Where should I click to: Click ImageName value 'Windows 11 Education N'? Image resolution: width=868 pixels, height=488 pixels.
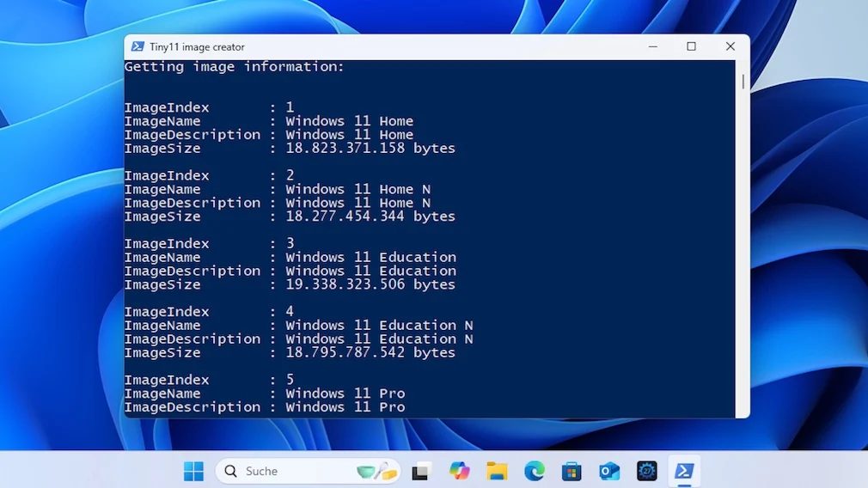pyautogui.click(x=379, y=326)
